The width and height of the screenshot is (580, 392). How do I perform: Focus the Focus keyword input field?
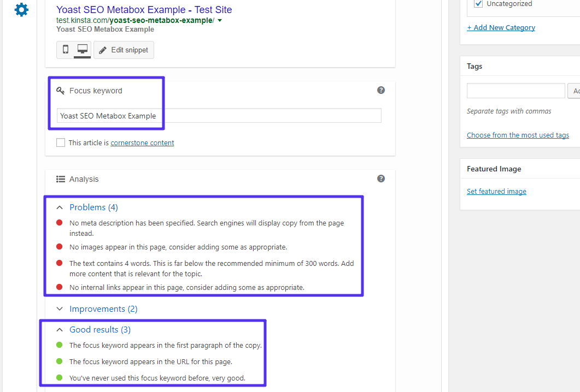click(x=219, y=116)
